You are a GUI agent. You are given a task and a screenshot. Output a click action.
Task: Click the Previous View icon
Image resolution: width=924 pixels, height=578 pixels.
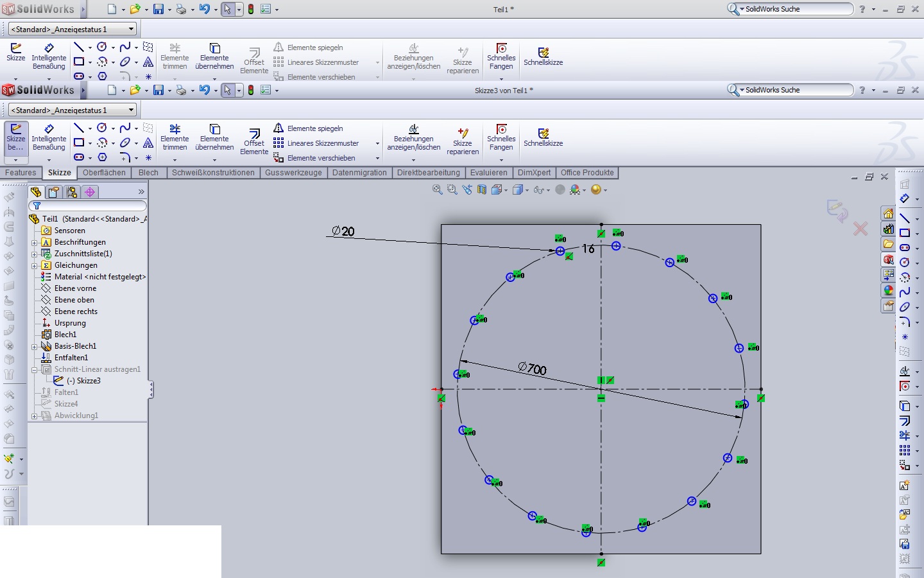point(466,189)
